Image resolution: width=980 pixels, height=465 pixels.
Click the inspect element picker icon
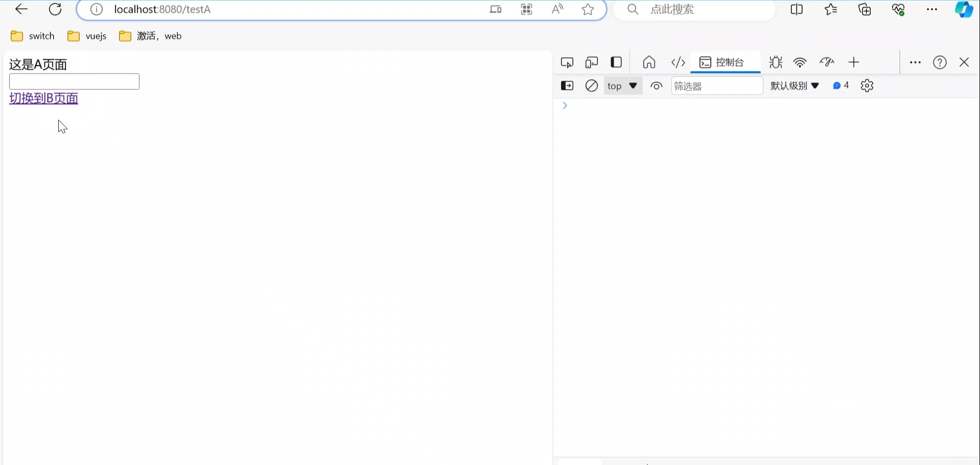(567, 62)
